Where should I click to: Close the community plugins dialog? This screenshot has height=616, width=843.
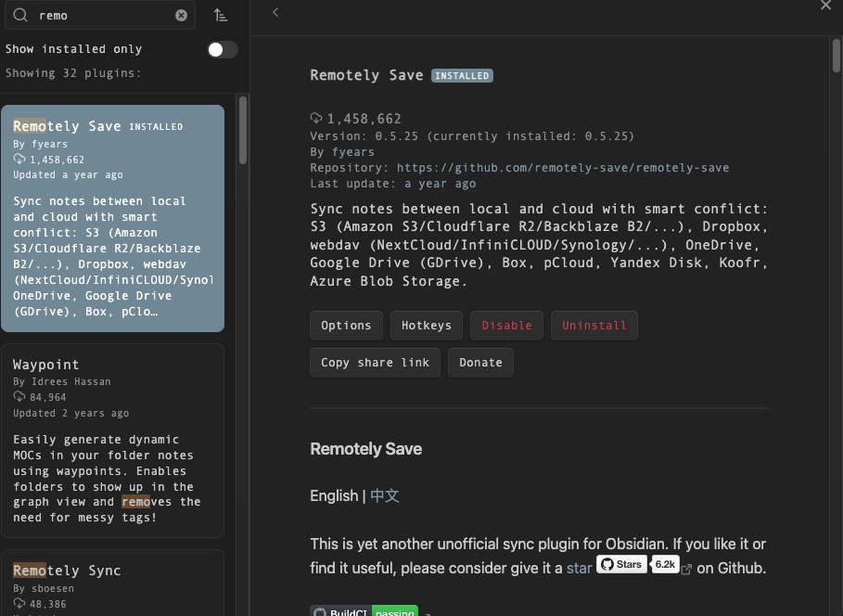click(825, 6)
